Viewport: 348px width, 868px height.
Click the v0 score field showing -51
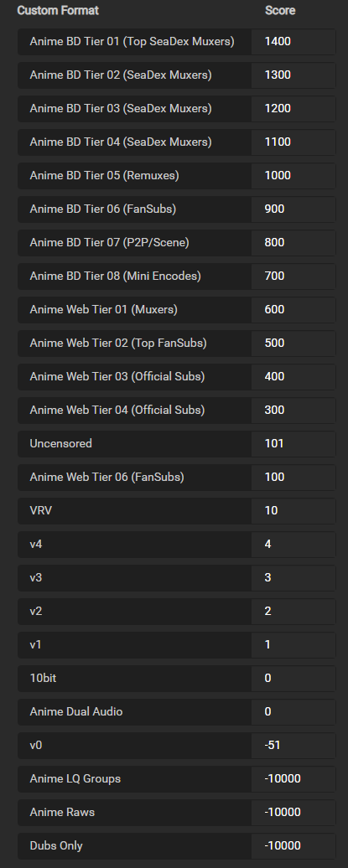[x=293, y=745]
